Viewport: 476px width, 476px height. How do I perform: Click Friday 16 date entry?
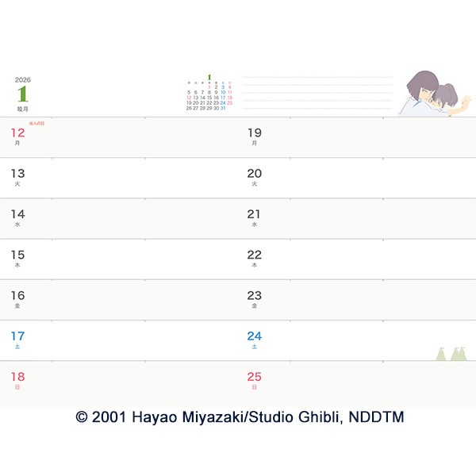pos(17,299)
